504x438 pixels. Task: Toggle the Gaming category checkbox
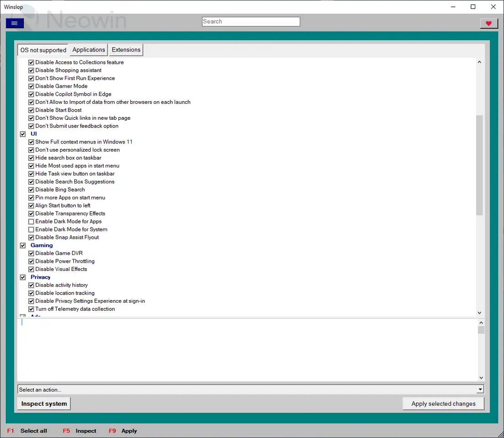[23, 245]
